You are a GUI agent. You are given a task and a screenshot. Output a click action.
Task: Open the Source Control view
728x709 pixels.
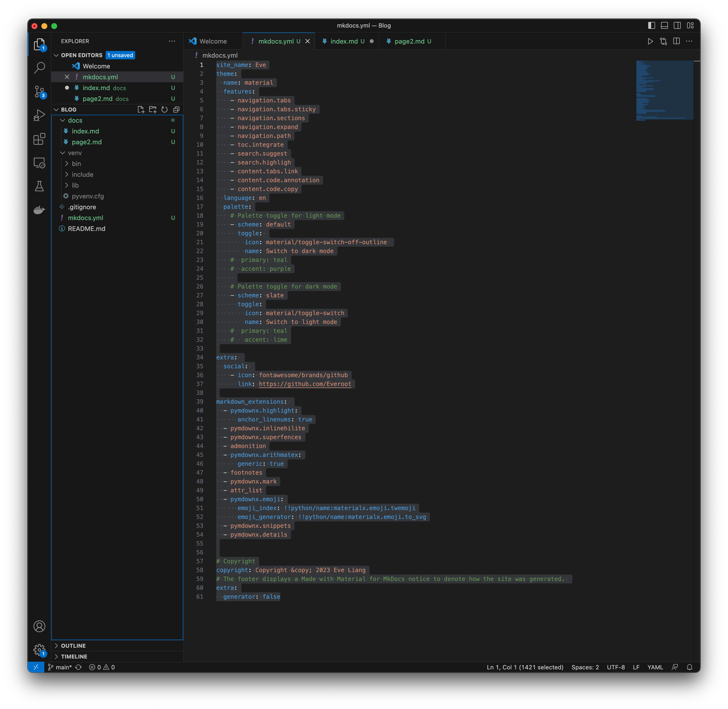tap(39, 92)
